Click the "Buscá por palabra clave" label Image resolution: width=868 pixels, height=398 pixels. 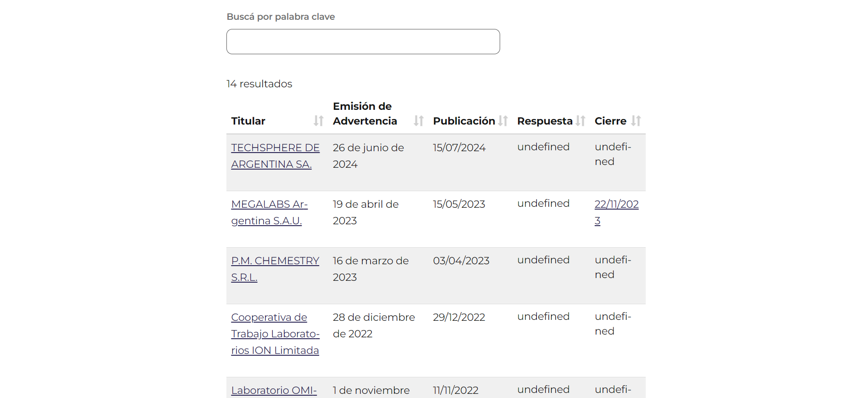[x=281, y=17]
